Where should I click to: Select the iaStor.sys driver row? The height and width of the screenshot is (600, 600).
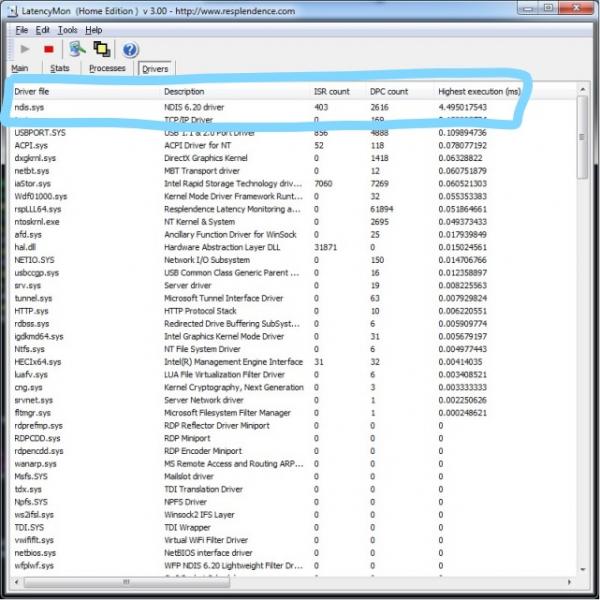(x=293, y=184)
